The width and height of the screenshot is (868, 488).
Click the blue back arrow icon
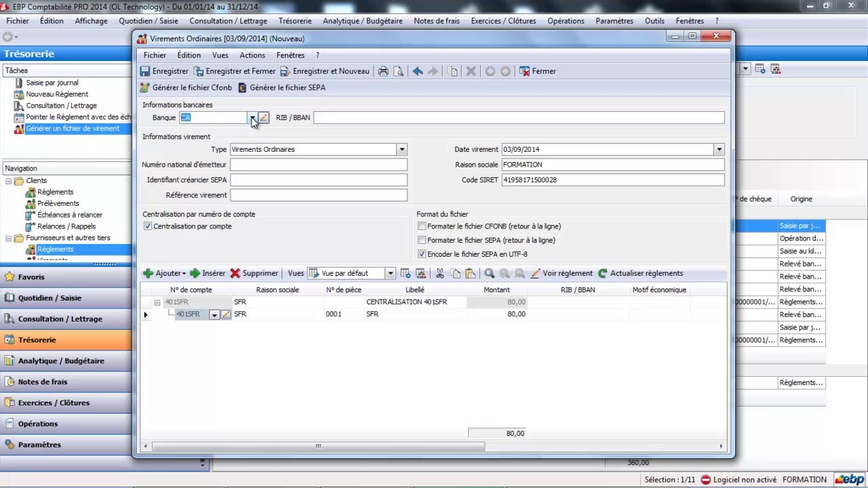[418, 71]
